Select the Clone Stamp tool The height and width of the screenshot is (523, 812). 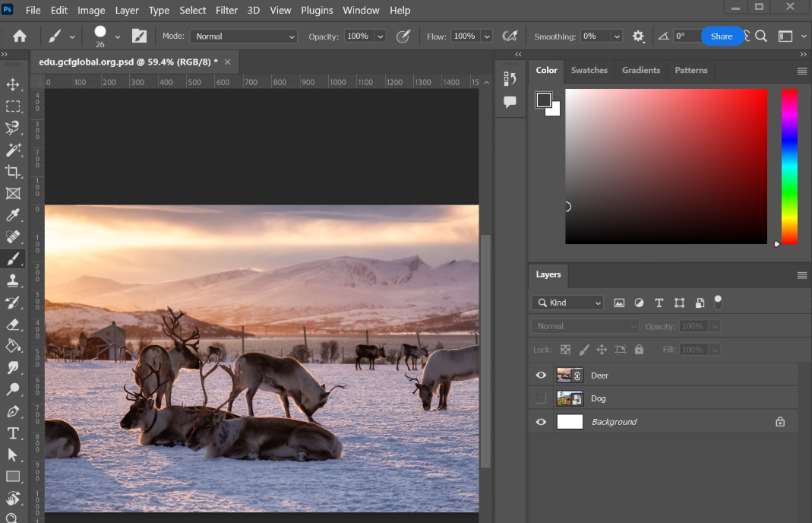tap(11, 280)
